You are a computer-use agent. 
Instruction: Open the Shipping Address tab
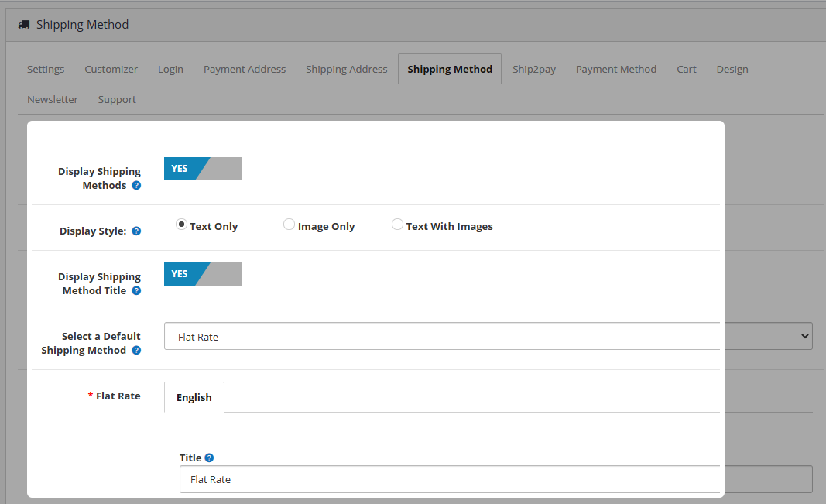coord(346,70)
